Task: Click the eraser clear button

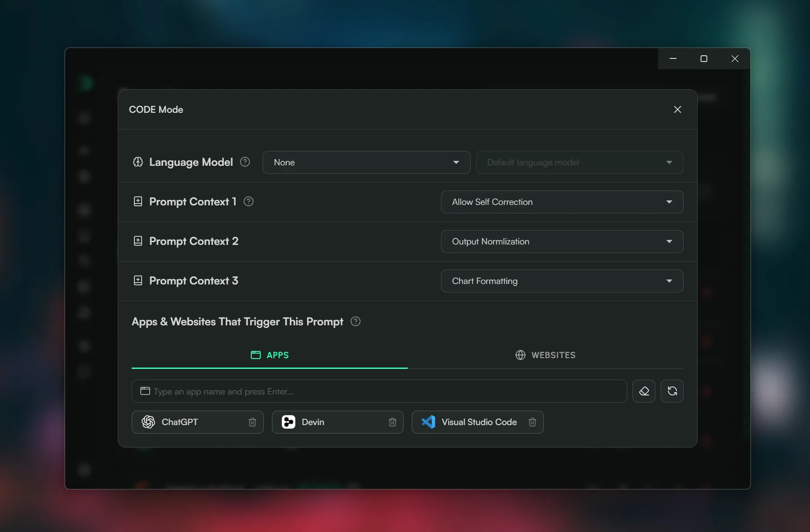Action: click(644, 391)
